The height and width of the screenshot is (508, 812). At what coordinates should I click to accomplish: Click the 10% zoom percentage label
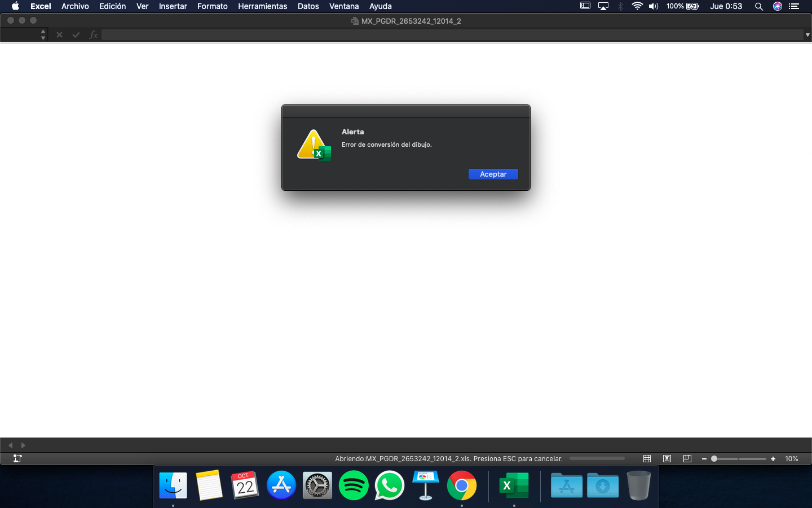792,459
